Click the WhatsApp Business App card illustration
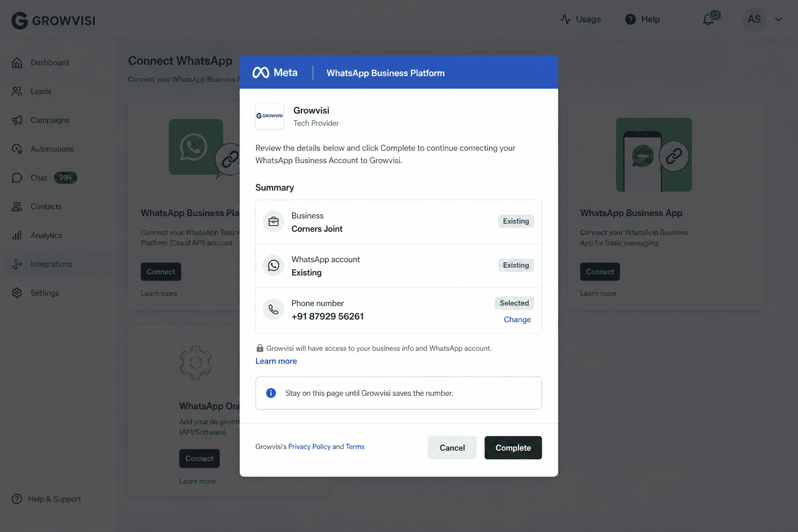Viewport: 798px width, 532px height. (x=654, y=155)
